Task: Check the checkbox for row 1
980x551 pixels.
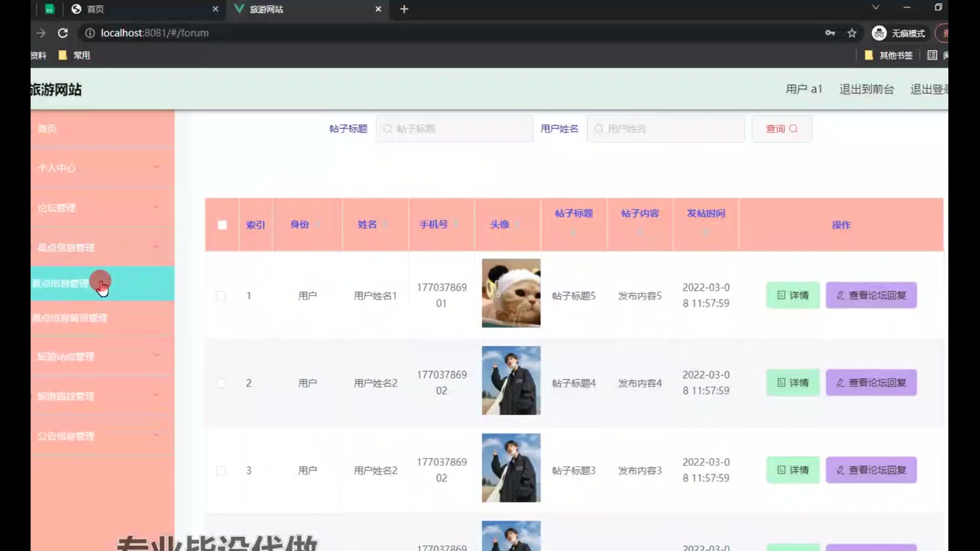Action: tap(220, 296)
